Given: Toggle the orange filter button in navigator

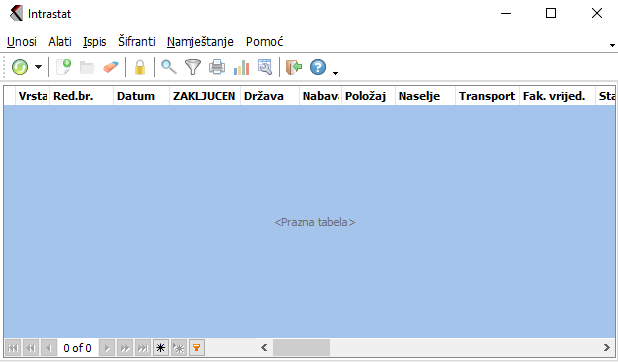Looking at the screenshot, I should pyautogui.click(x=197, y=348).
